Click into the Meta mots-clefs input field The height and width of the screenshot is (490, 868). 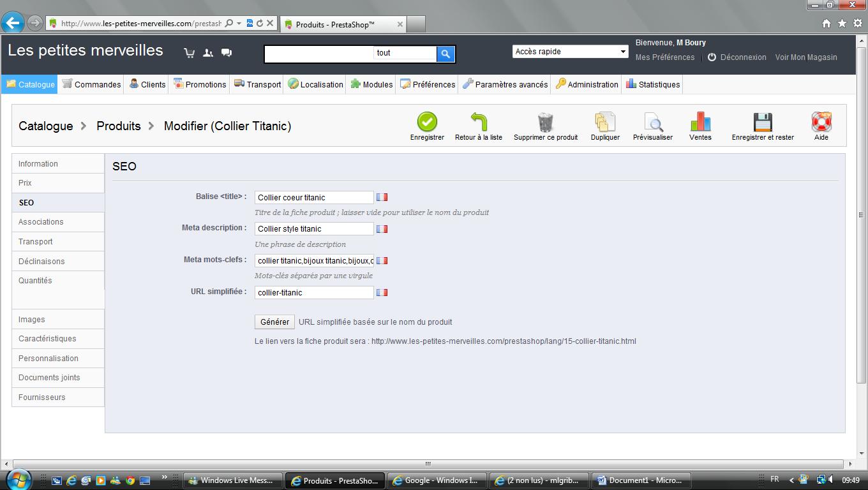tap(314, 260)
